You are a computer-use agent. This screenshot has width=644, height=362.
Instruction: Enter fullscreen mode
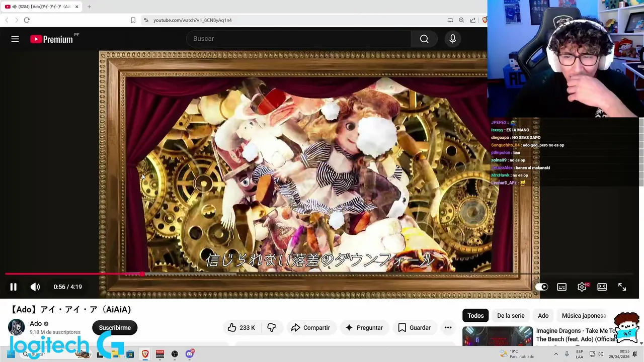[622, 287]
